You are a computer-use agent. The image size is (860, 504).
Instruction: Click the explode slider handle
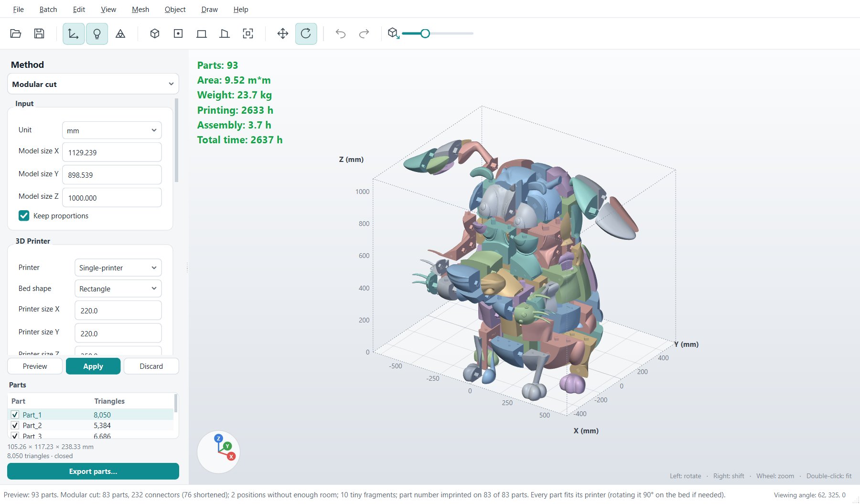[425, 33]
